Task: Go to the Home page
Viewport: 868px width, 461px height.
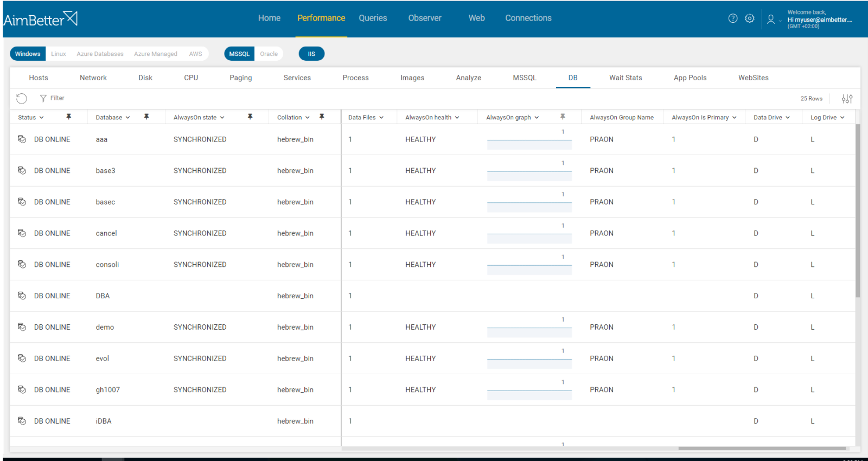Action: click(x=269, y=18)
